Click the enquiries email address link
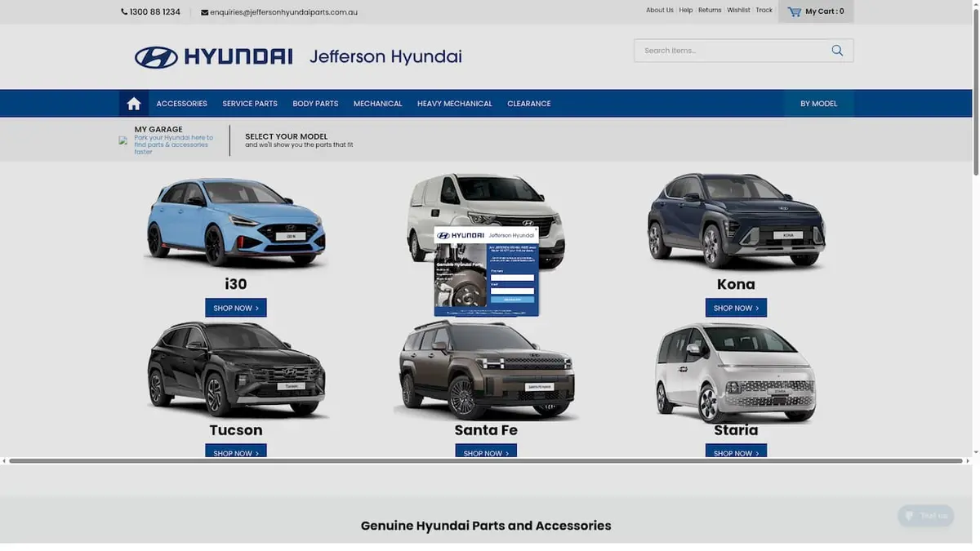Screen dimensions: 980x551 coord(283,12)
